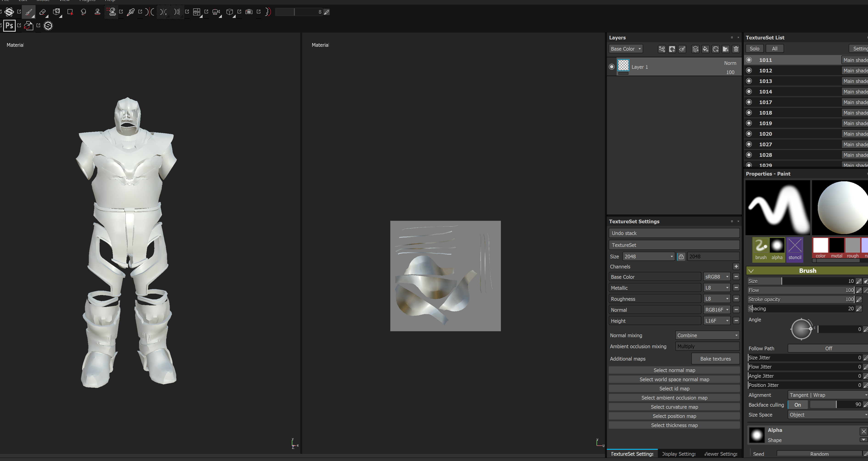Click Select curvature map button
868x461 pixels.
674,407
